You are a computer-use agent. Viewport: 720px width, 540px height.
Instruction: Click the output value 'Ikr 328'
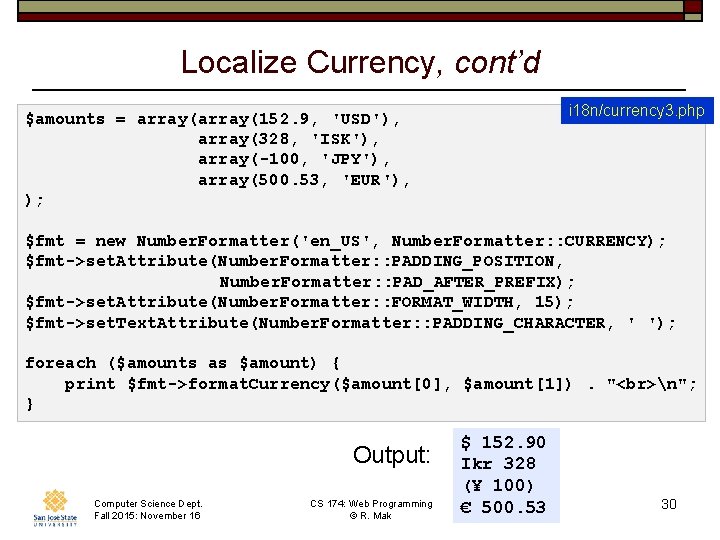coord(498,464)
